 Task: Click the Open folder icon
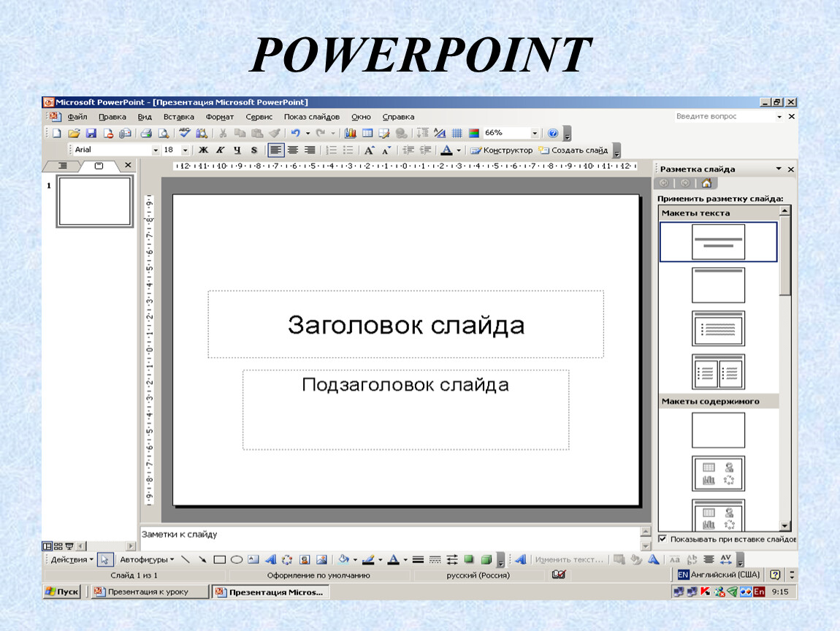coord(74,134)
